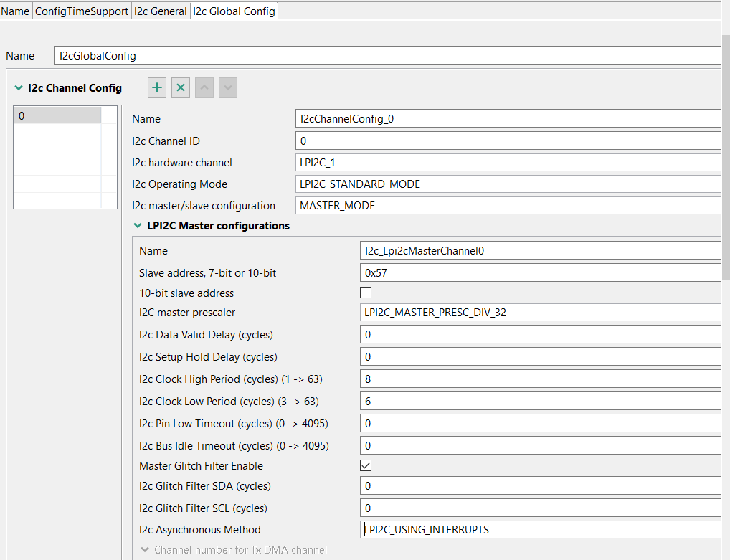Switch to the ConfigTimeSupport tab
Screen dimensions: 730x560
tap(81, 10)
